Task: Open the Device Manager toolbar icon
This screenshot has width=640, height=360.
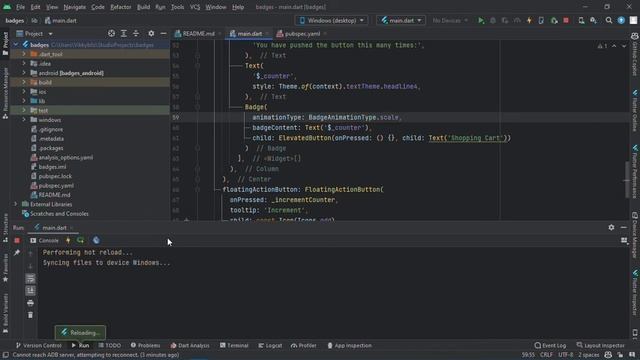Action: [x=581, y=20]
